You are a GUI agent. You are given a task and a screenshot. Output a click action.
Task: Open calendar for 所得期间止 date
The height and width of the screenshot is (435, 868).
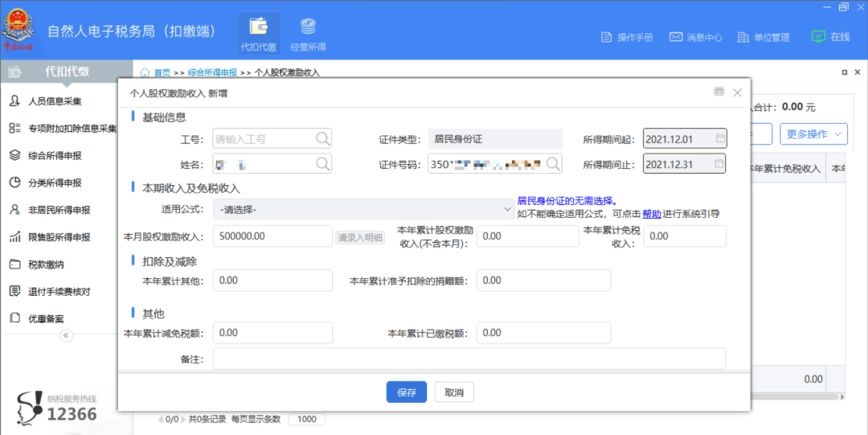719,163
